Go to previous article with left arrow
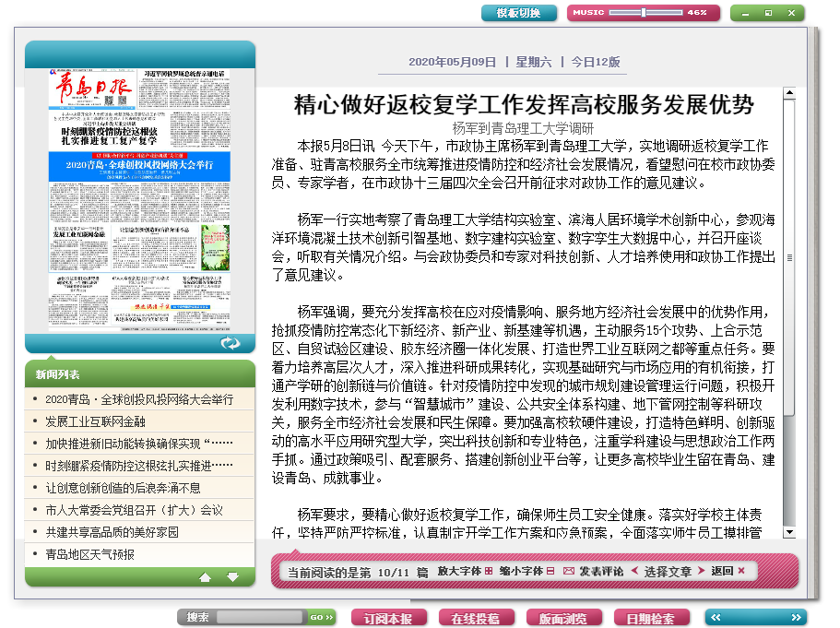This screenshot has height=628, width=840. pos(634,572)
